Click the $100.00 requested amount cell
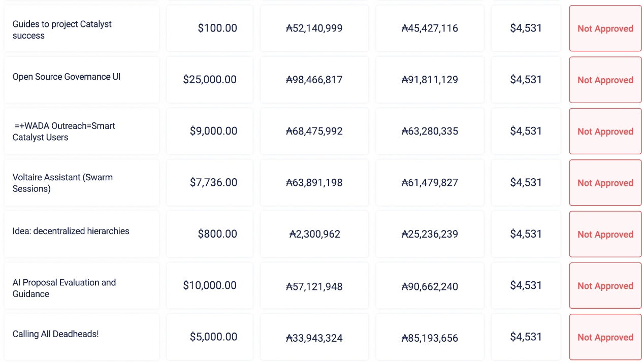644x362 pixels. tap(217, 28)
